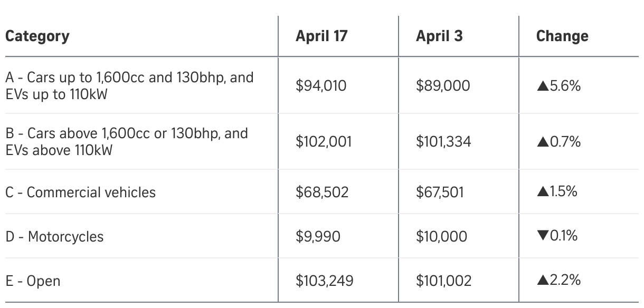Viewport: 644px width, 308px height.
Task: Click the Category column header
Action: (37, 36)
